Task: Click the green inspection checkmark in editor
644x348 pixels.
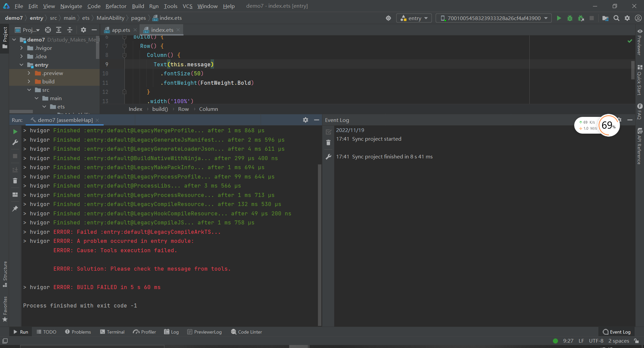Action: (x=630, y=41)
